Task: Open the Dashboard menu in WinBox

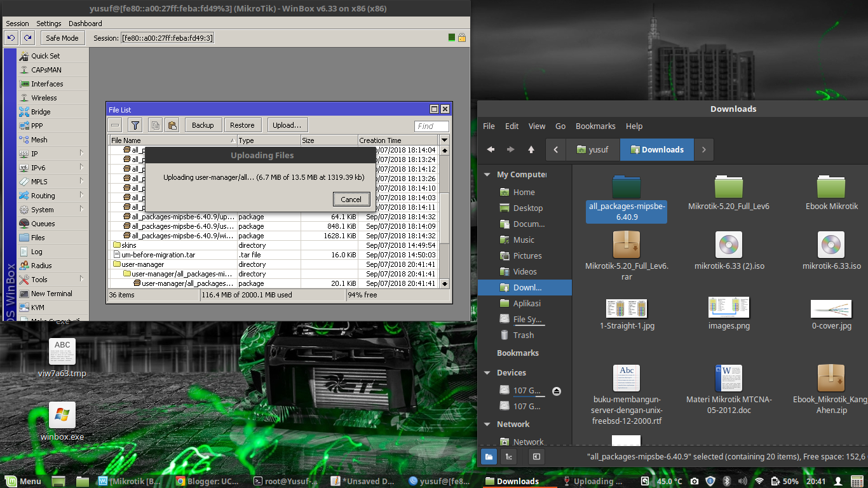Action: [x=85, y=24]
